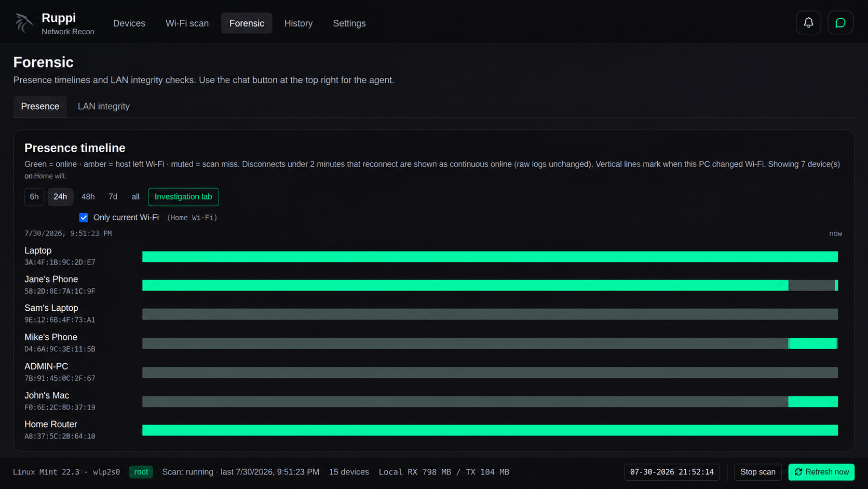The width and height of the screenshot is (868, 489).
Task: Click MAC address 7B:91:45:0C:2F:67
Action: 60,378
